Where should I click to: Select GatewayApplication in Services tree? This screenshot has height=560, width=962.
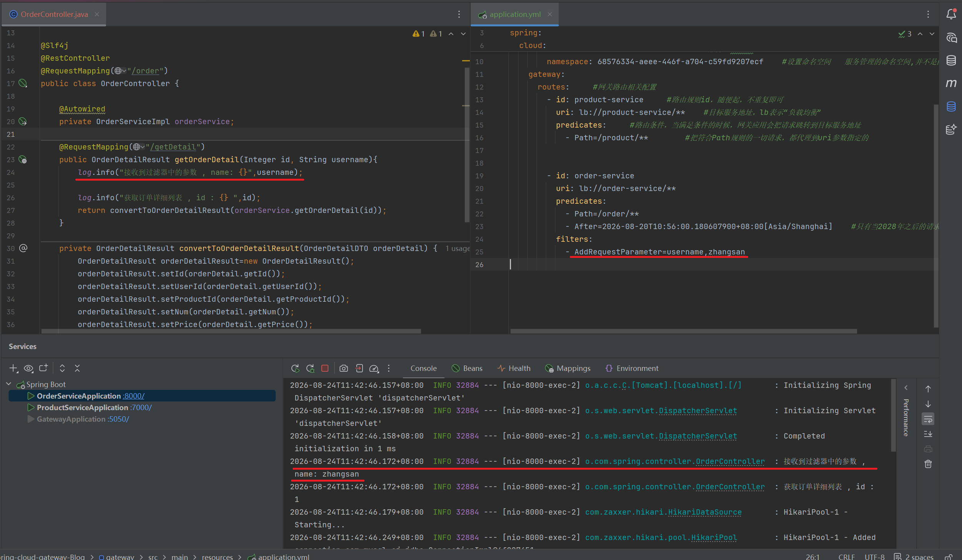coord(71,419)
